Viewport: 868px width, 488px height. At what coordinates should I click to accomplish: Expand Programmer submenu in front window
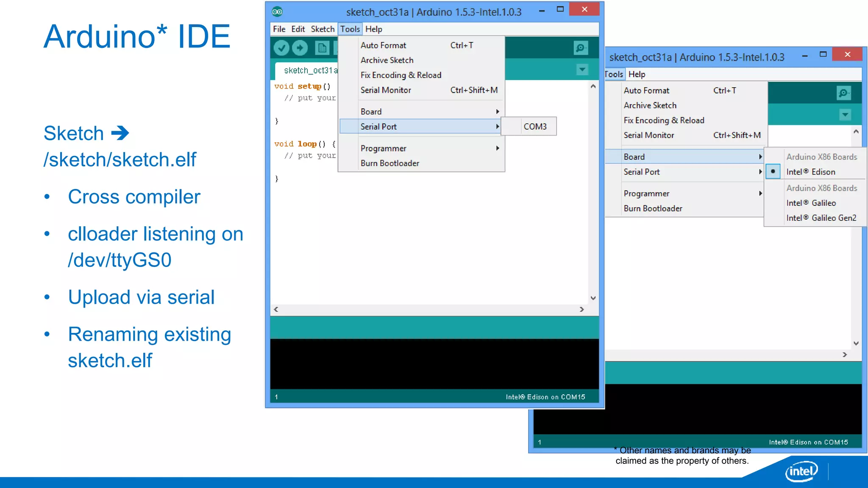tap(422, 149)
